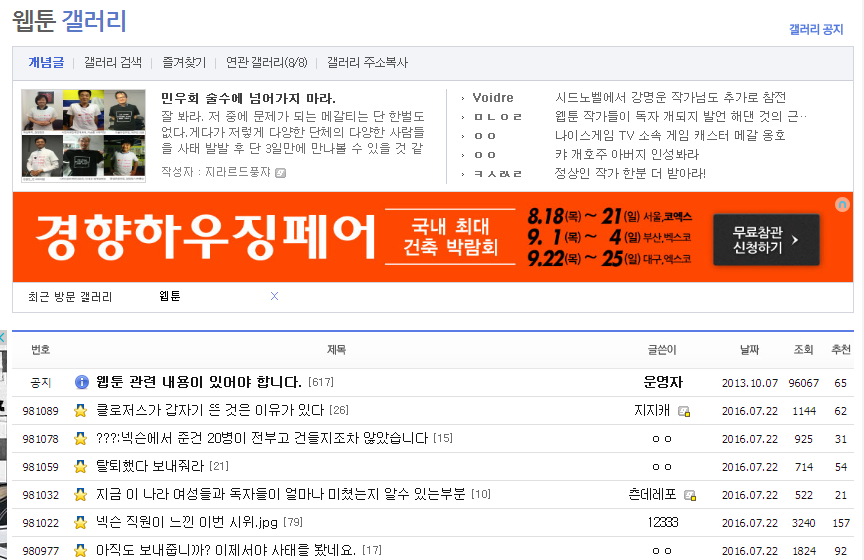
Task: Click author ㅁㄴㅇㄹ in popular list
Action: coord(498,117)
